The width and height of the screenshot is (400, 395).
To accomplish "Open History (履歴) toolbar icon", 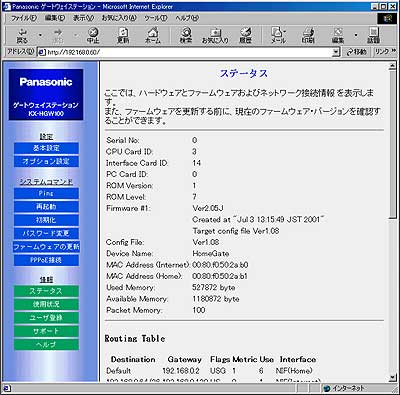I will pos(246,36).
